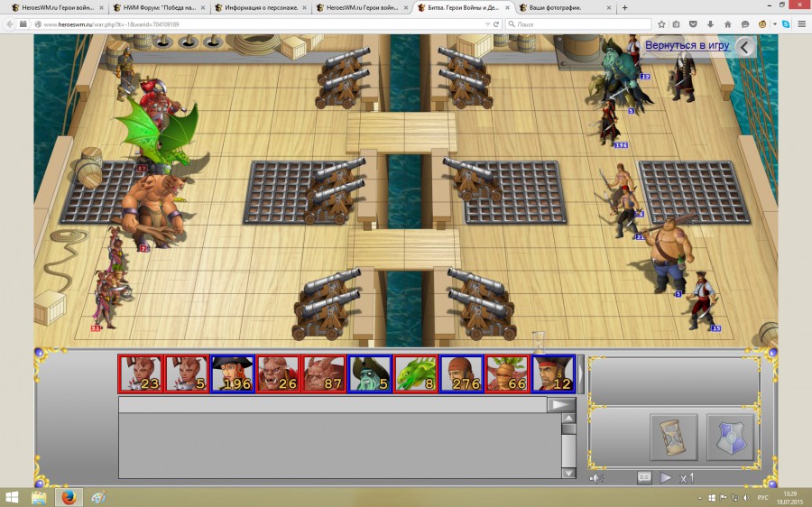Open a new browser tab
The height and width of the screenshot is (507, 812).
[625, 8]
